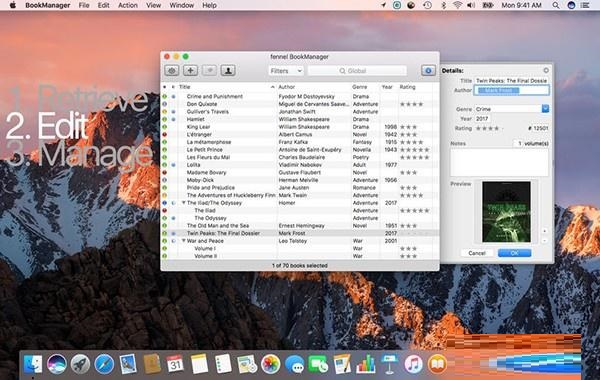Confirm details with OK button

[514, 253]
